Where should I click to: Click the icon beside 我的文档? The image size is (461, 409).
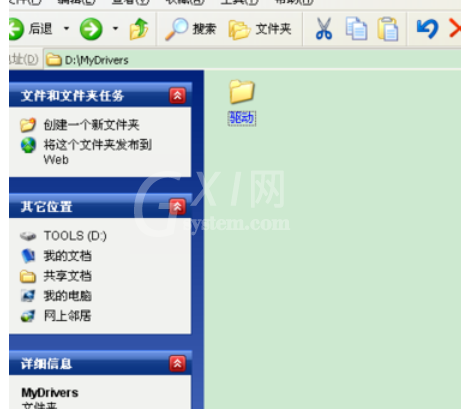[28, 256]
